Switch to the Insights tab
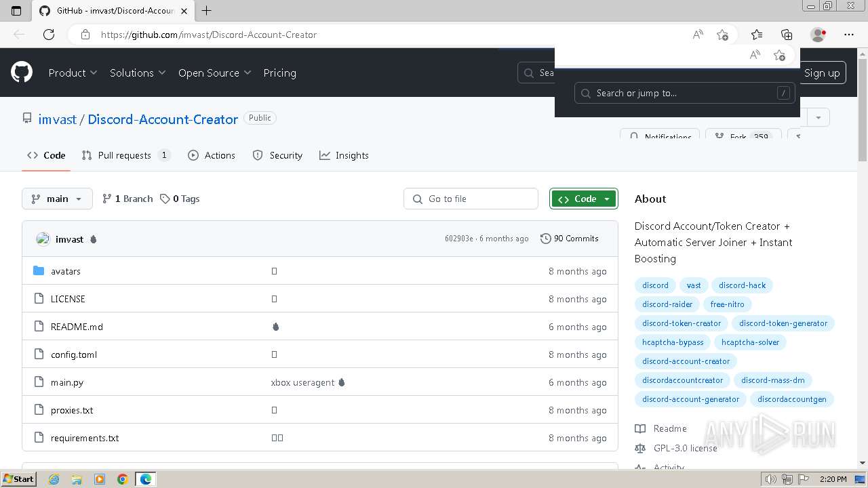This screenshot has height=488, width=868. click(x=344, y=155)
